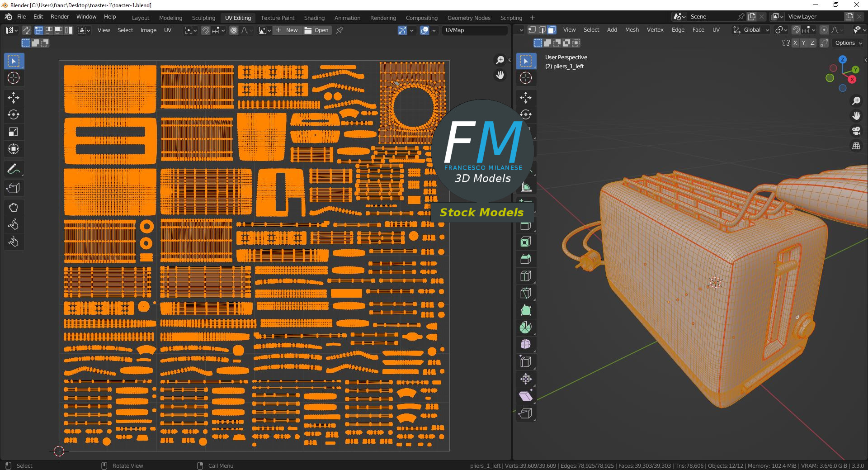
Task: Activate the UV editor Cursor tool
Action: [x=14, y=78]
